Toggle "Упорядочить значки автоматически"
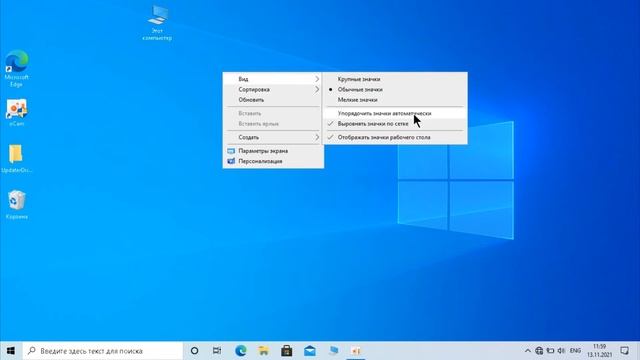The width and height of the screenshot is (640, 360). click(x=395, y=113)
